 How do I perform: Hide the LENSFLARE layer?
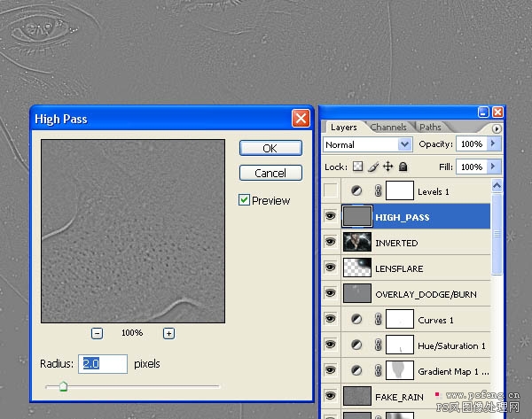pos(331,268)
